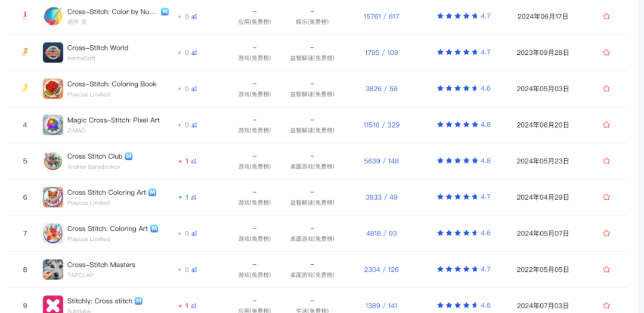Viewport: 644px width, 313px height.
Task: Open the Cross Stitch Club app icon
Action: 53,161
